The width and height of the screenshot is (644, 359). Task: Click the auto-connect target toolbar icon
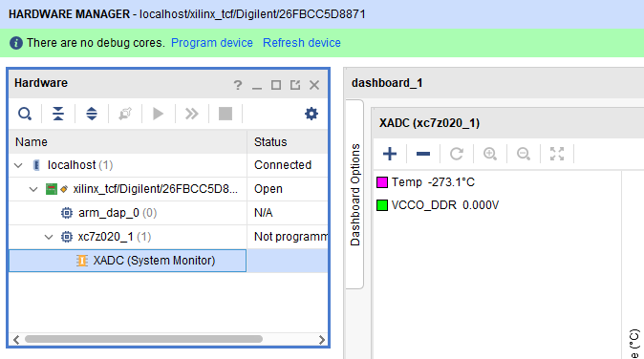click(x=125, y=114)
